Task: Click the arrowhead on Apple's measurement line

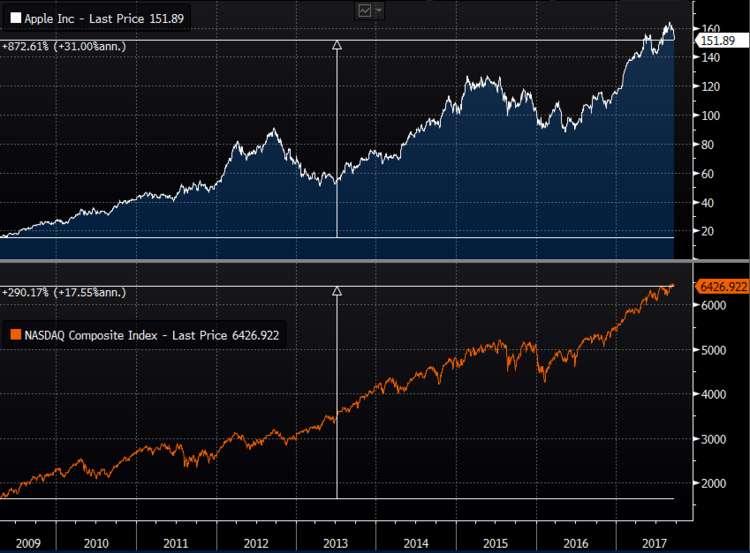Action: pos(337,45)
